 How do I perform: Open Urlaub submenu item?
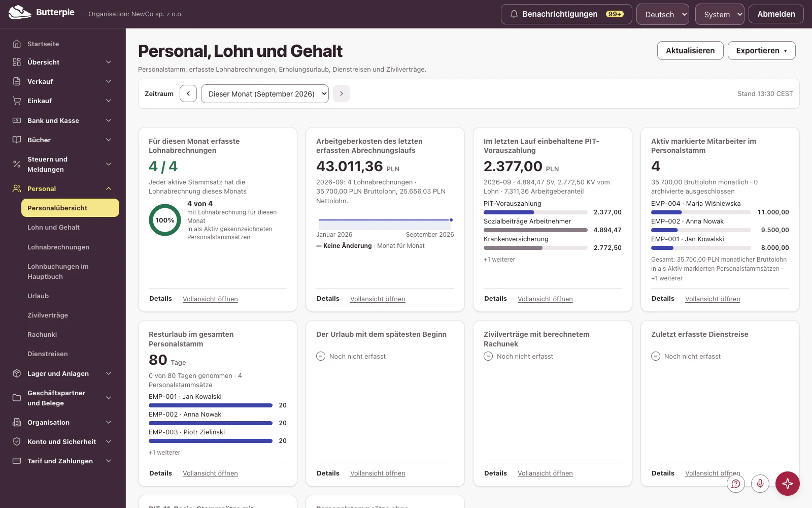pyautogui.click(x=70, y=296)
